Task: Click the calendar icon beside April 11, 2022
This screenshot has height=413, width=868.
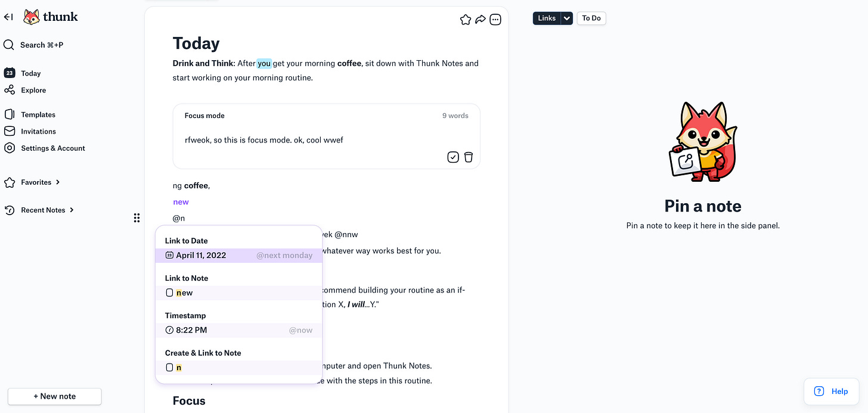Action: pos(169,255)
